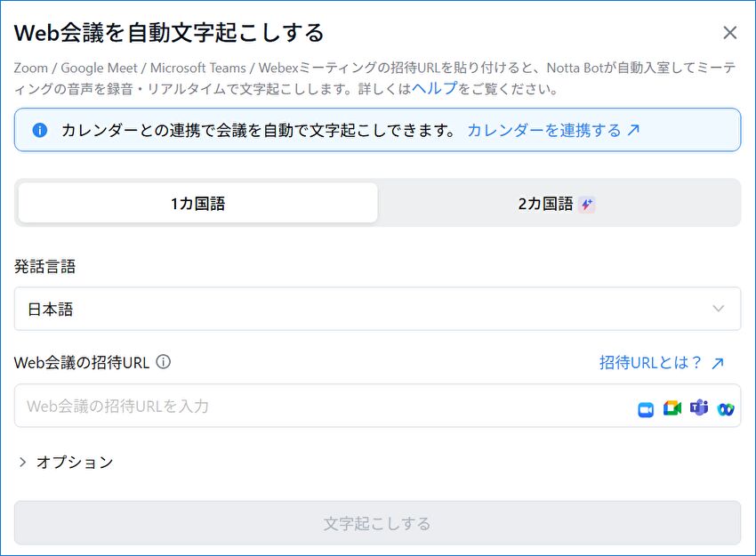The width and height of the screenshot is (756, 556).
Task: Click the blue info icon in calendar banner
Action: 39,130
